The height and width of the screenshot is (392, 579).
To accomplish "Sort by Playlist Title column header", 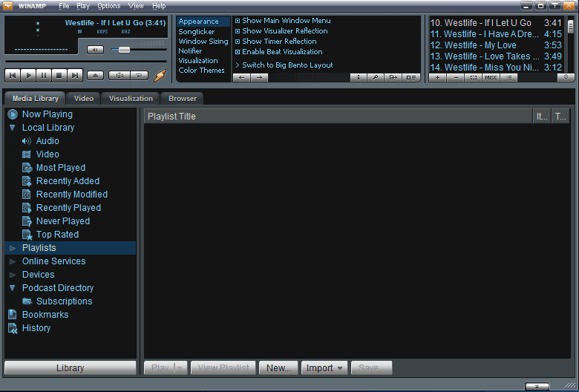I will point(338,117).
